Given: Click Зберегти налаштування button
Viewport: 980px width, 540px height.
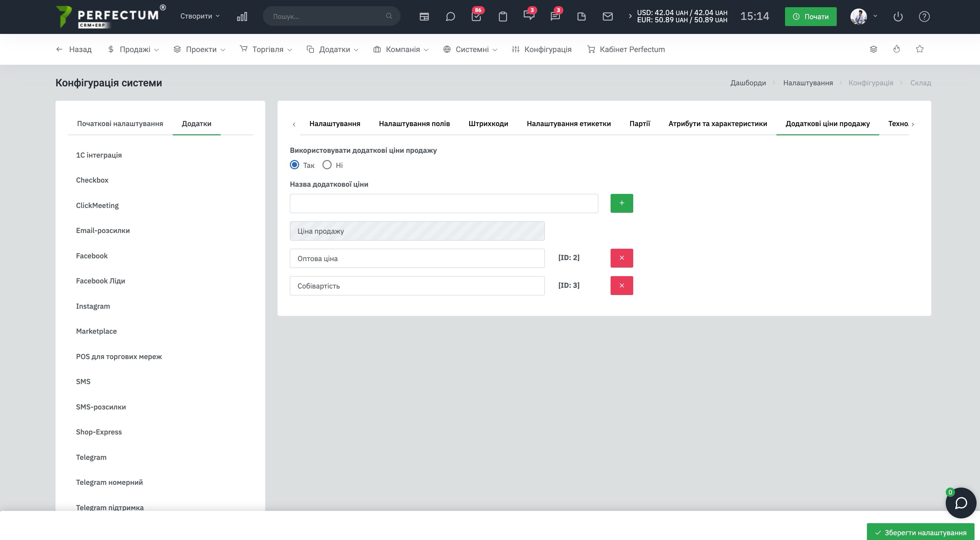Looking at the screenshot, I should [x=920, y=532].
